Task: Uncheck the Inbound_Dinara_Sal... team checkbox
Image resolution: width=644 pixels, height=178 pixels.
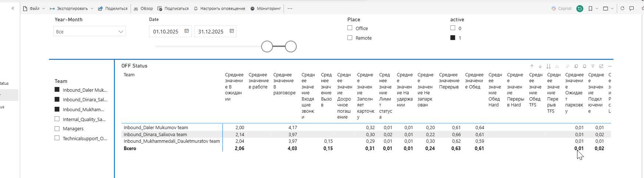Action: click(57, 99)
